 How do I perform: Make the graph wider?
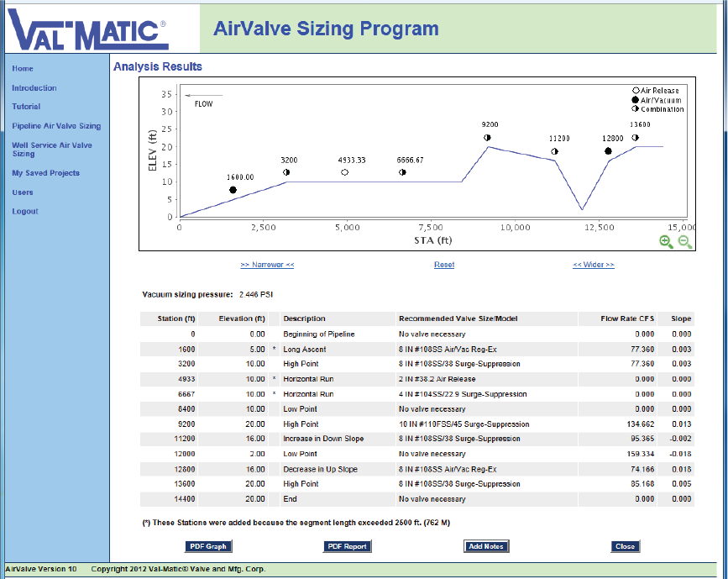click(592, 264)
